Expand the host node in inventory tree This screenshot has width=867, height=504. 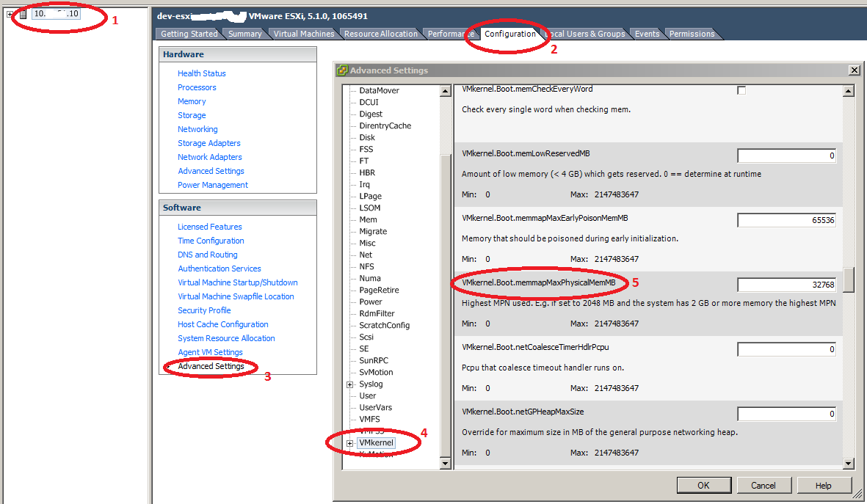(10, 15)
